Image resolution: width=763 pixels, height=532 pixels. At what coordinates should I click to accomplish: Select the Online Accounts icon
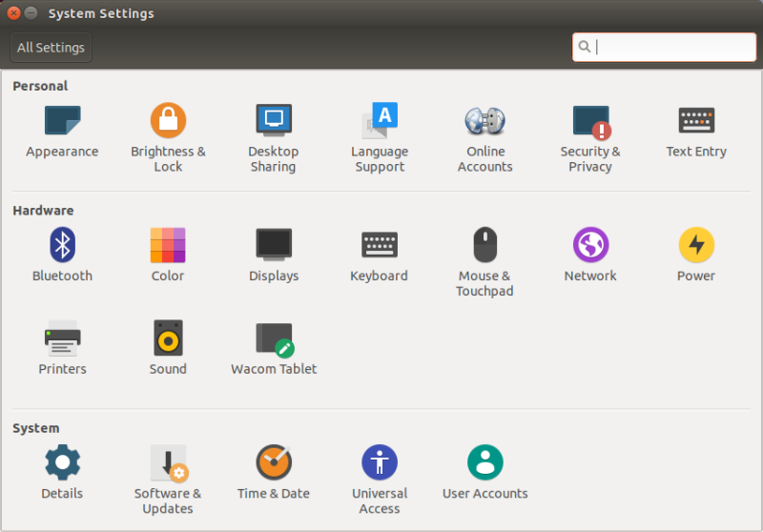(x=485, y=122)
